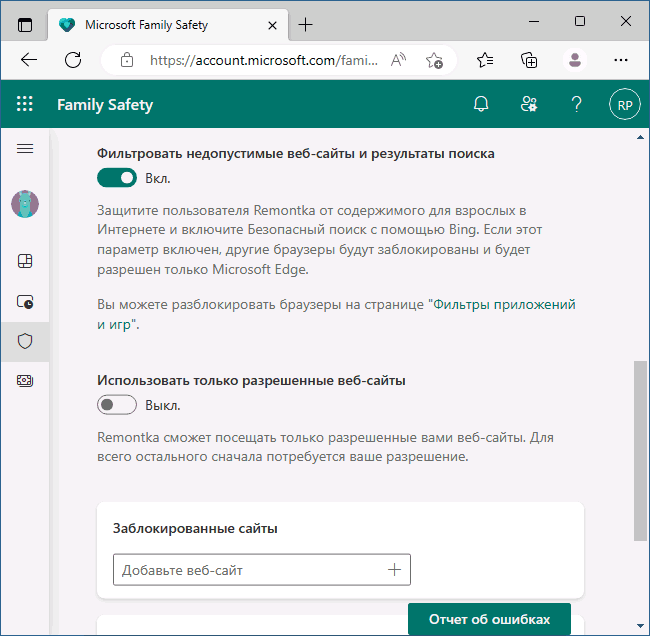Viewport: 650px width, 636px height.
Task: Turn off filtering of inappropriate websites
Action: [x=117, y=178]
